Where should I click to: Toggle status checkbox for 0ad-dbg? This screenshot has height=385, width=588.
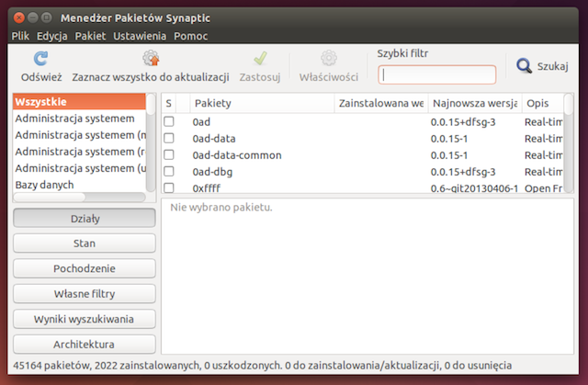pyautogui.click(x=169, y=171)
